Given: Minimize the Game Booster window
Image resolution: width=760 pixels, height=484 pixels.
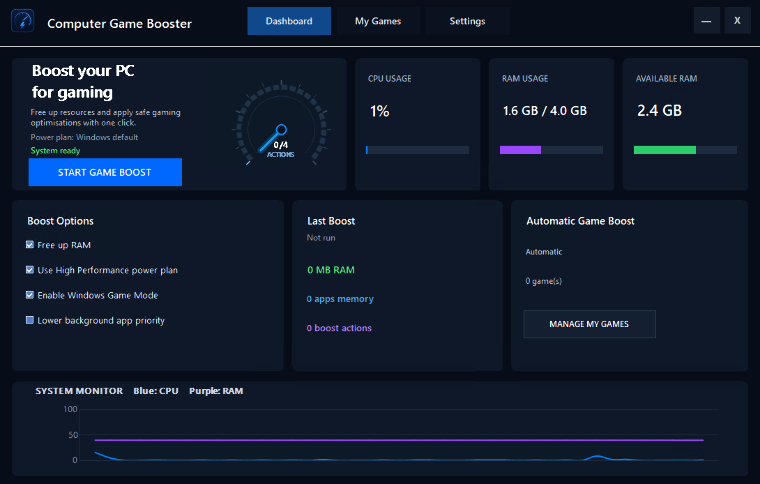Looking at the screenshot, I should pos(706,20).
